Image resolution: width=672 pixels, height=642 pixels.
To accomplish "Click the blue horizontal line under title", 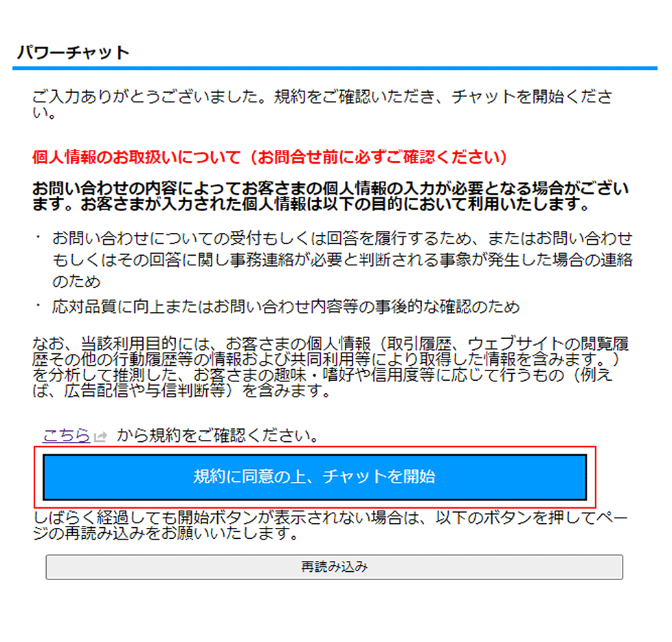I will 335,68.
